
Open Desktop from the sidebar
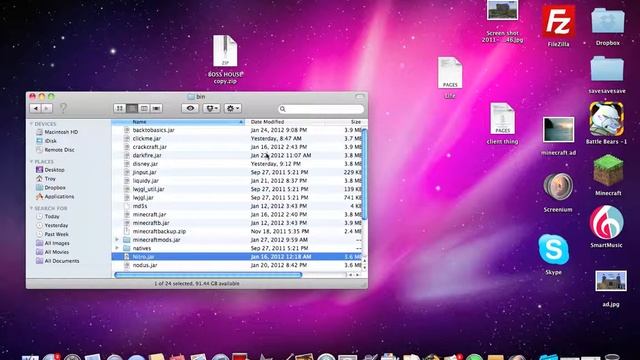click(50, 170)
